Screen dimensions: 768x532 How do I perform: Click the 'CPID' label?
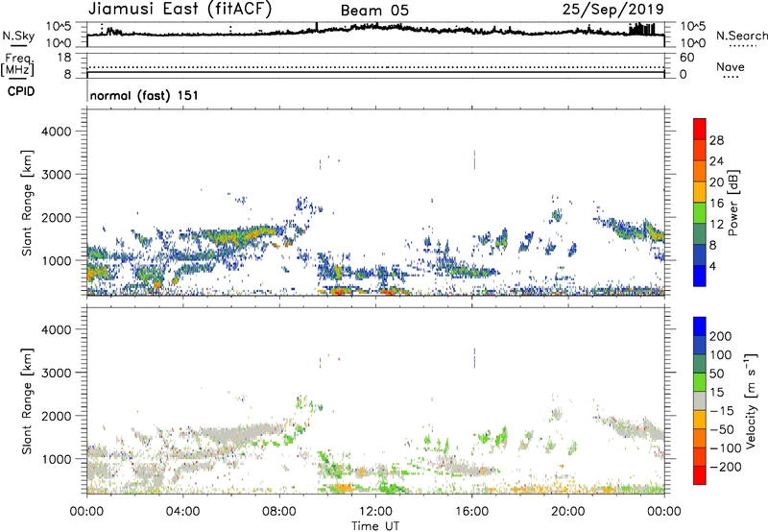click(21, 91)
